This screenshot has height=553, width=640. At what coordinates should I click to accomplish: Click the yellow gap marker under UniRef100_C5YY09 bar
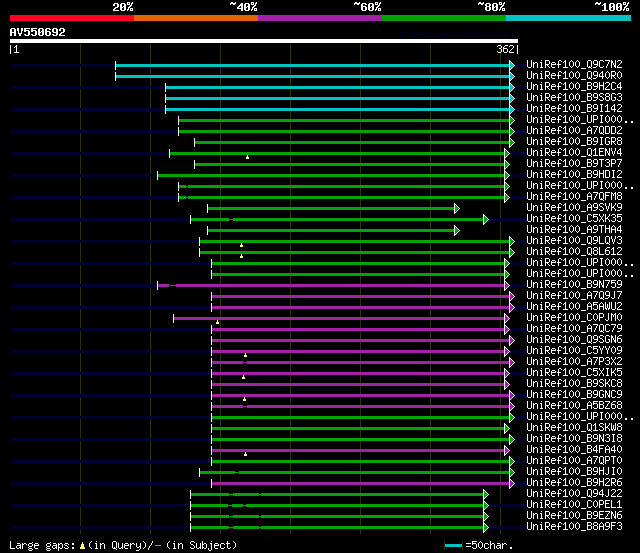point(245,355)
